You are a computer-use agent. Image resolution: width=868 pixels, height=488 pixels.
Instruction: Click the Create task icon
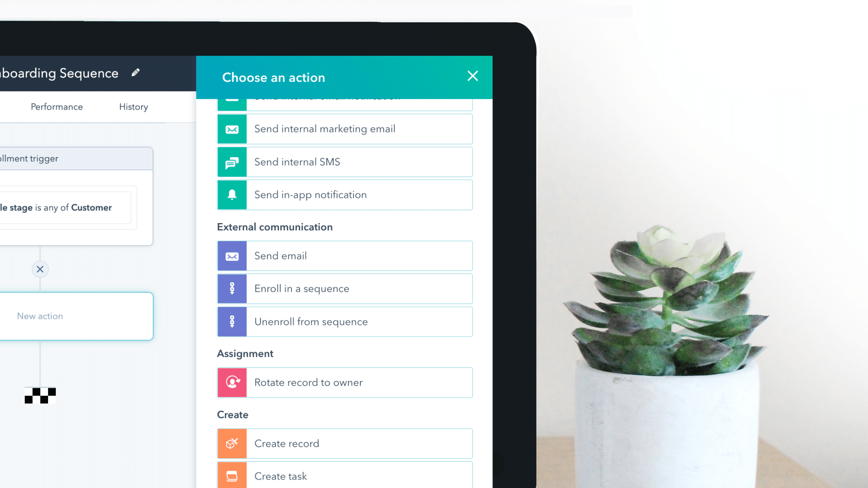tap(232, 476)
